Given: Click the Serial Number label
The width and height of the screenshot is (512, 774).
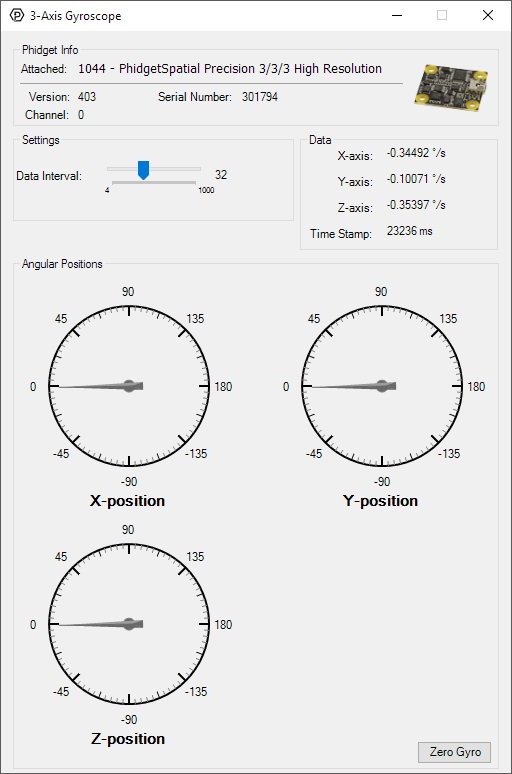Looking at the screenshot, I should (x=195, y=97).
